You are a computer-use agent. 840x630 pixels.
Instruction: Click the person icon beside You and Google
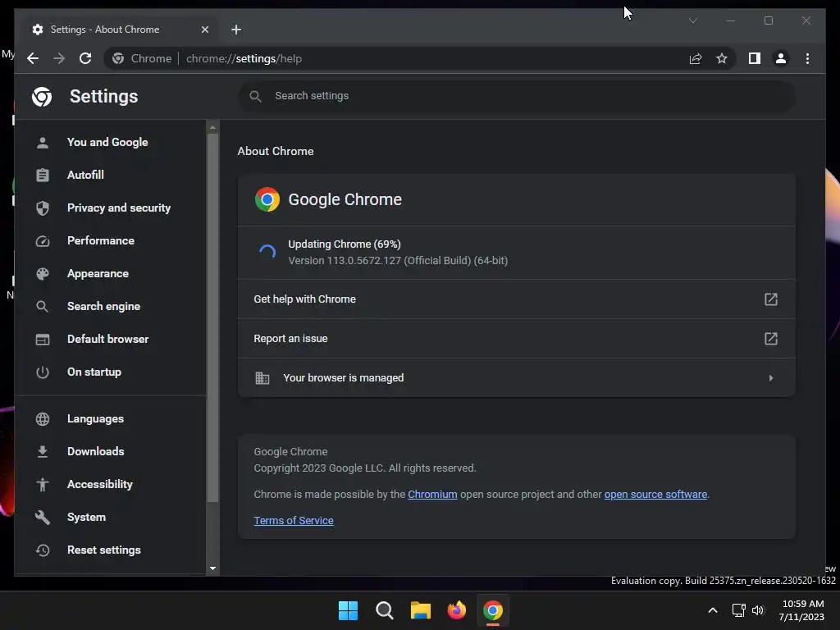pos(43,142)
